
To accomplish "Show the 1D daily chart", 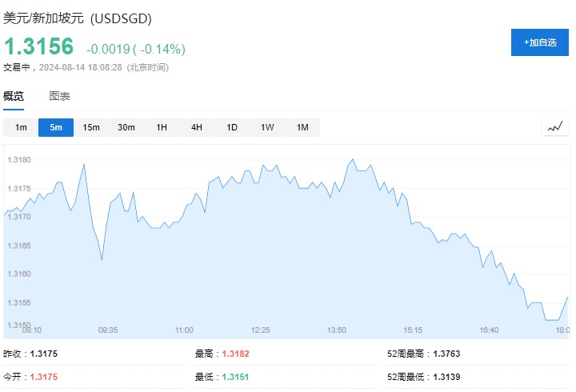I will [232, 127].
